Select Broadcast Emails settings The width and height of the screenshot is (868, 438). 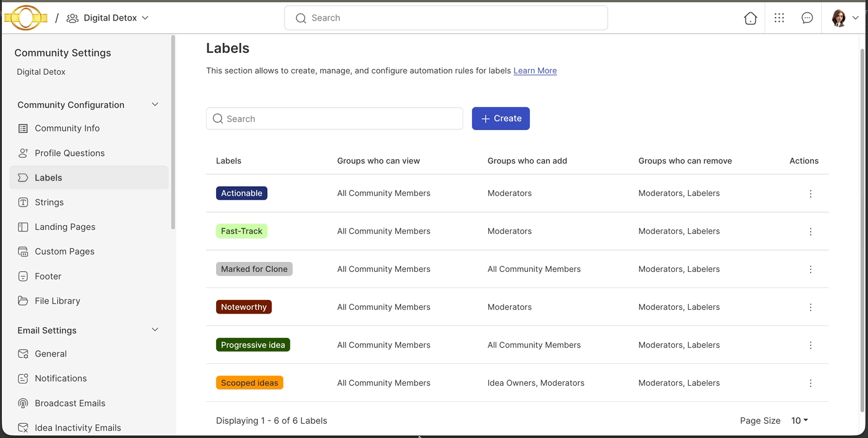click(x=70, y=403)
